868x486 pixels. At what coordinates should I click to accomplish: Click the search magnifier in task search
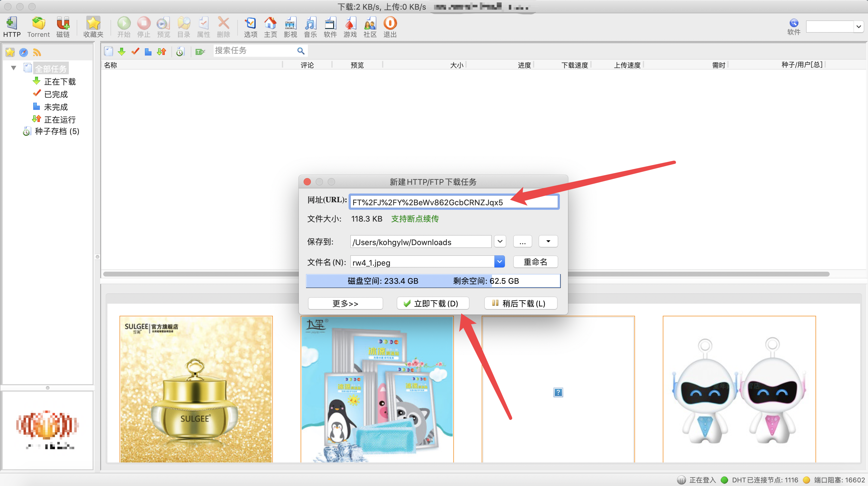[x=301, y=51]
